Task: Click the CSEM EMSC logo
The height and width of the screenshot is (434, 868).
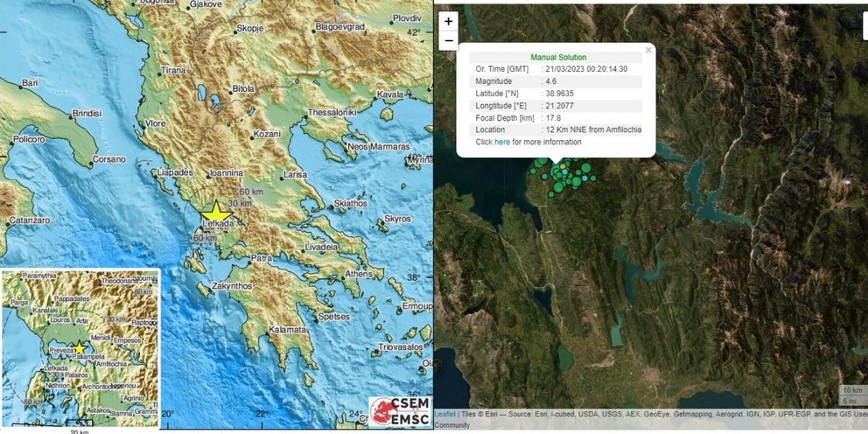Action: (x=400, y=412)
